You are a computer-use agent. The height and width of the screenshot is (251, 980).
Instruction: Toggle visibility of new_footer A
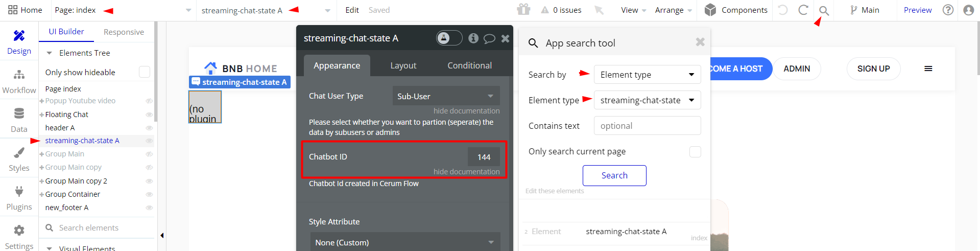149,208
